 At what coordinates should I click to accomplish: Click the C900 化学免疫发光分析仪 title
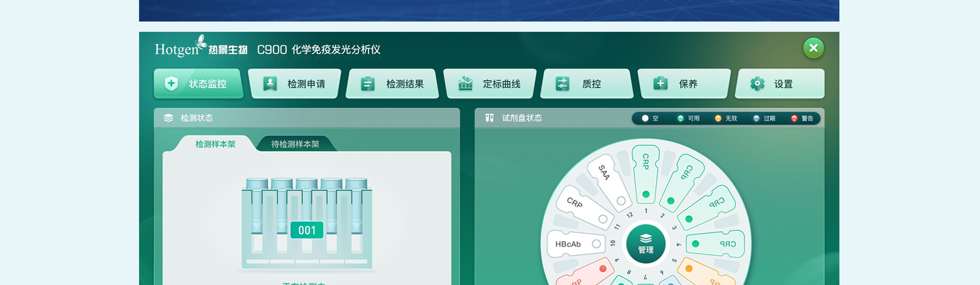tap(319, 50)
